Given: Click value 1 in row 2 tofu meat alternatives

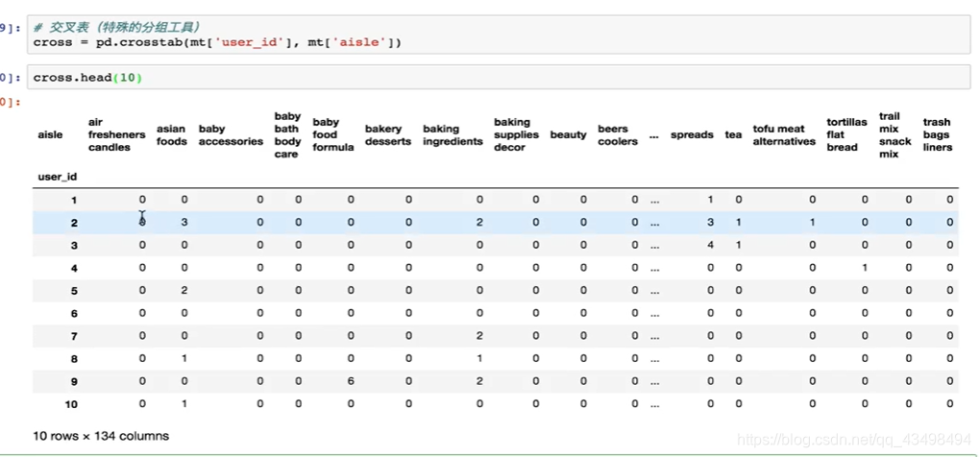Looking at the screenshot, I should point(812,222).
